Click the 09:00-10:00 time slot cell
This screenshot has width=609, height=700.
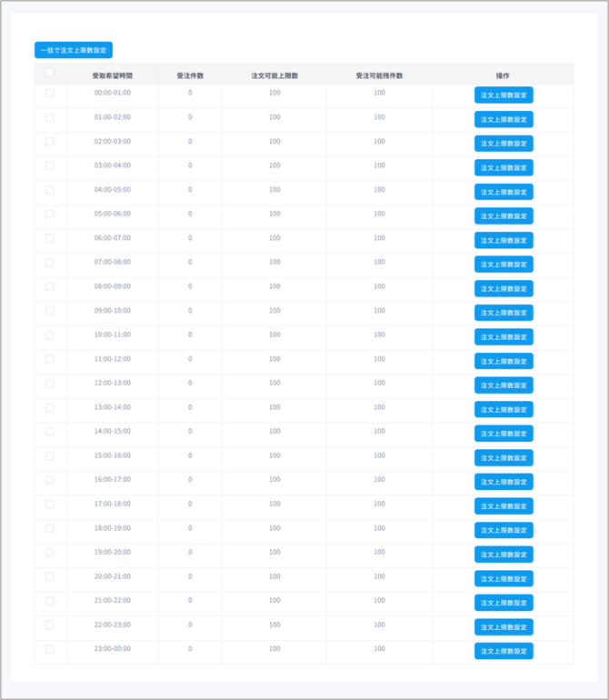tap(112, 311)
